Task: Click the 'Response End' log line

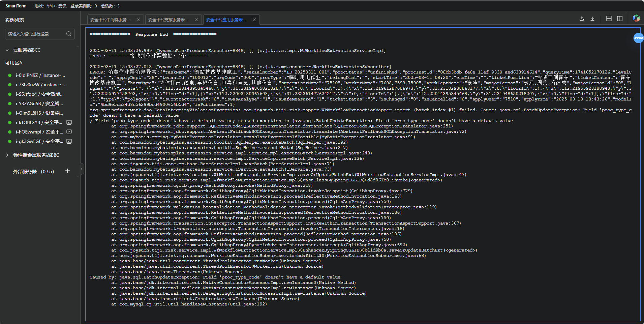Action: 153,34
